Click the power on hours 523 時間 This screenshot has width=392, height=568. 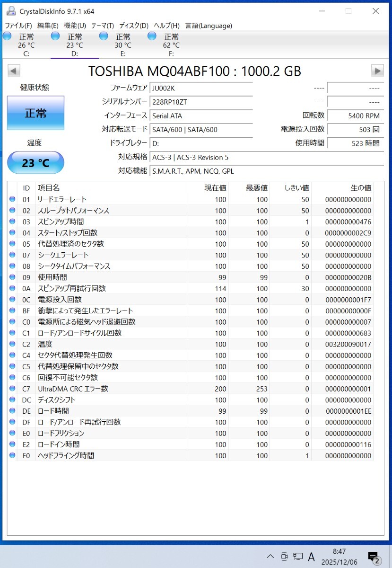click(x=355, y=143)
